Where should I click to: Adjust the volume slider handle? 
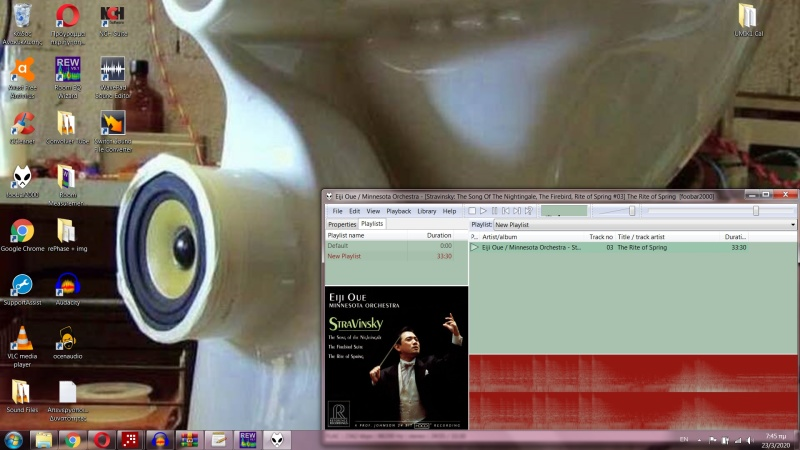632,211
